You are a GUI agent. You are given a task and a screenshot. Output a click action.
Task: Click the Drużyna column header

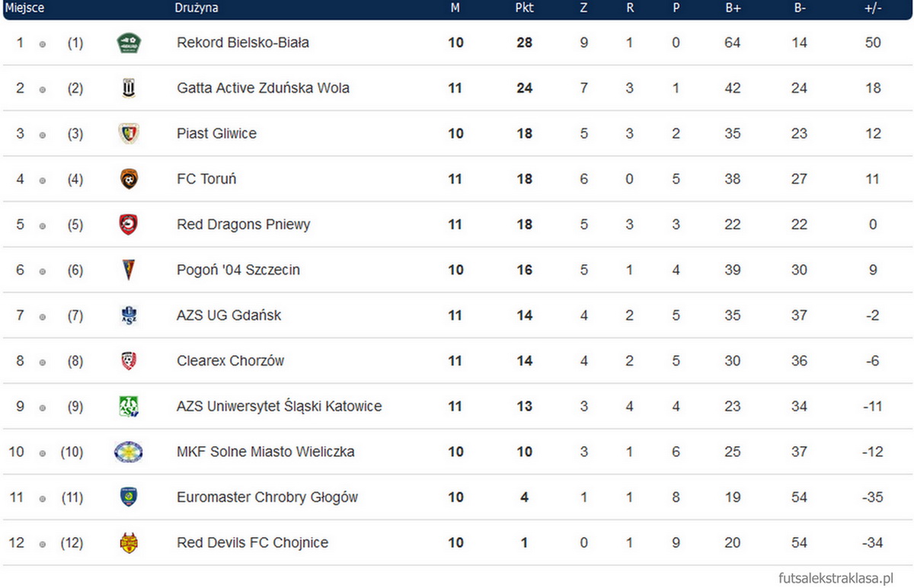tap(197, 8)
